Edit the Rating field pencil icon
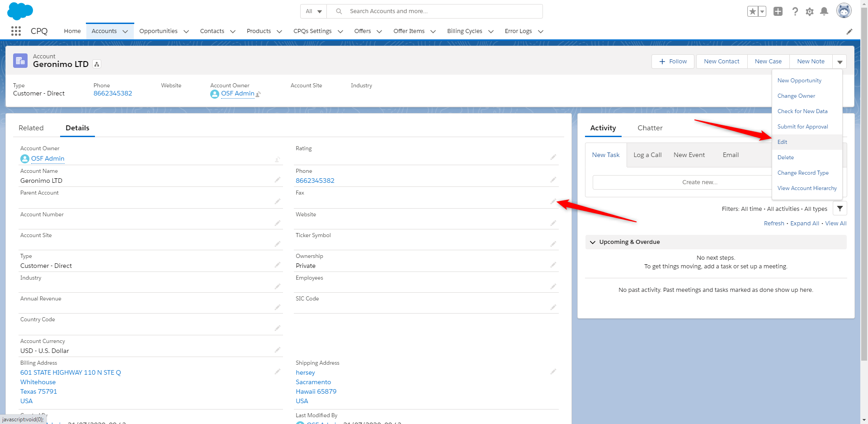This screenshot has height=424, width=868. click(553, 157)
